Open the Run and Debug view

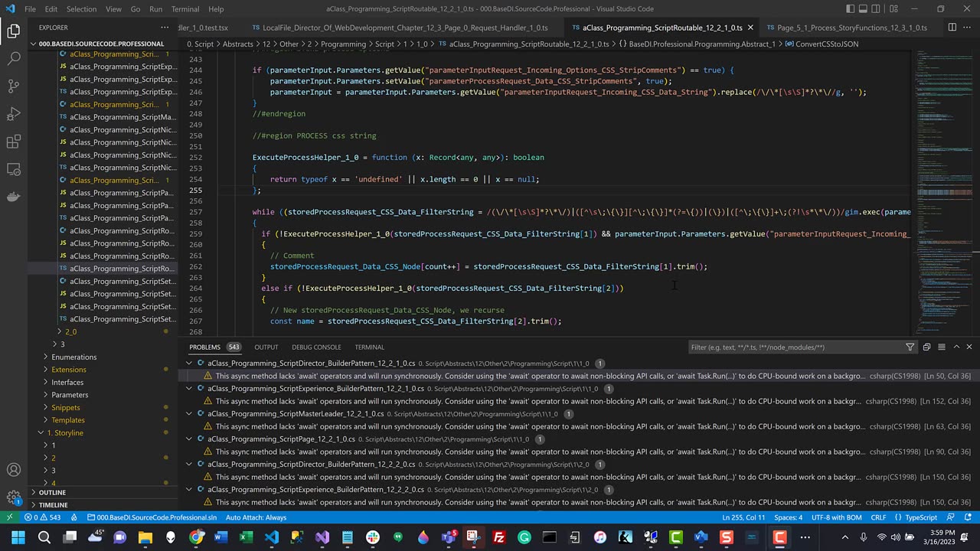(13, 114)
